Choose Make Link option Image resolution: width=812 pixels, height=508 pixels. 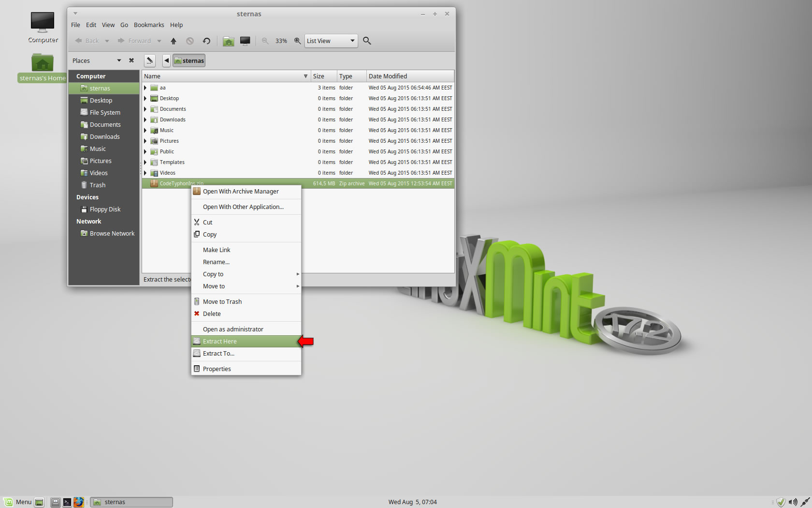point(246,250)
